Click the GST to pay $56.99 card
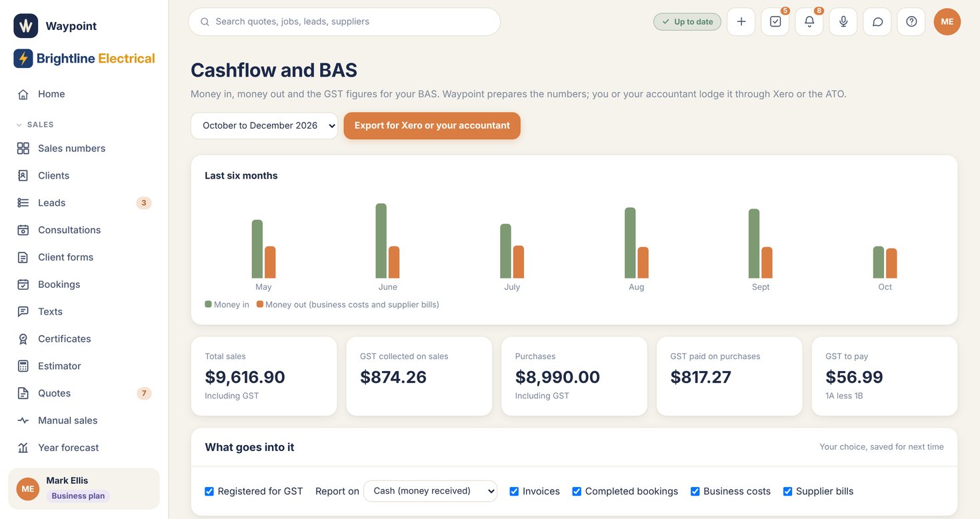The width and height of the screenshot is (980, 519). click(x=885, y=376)
